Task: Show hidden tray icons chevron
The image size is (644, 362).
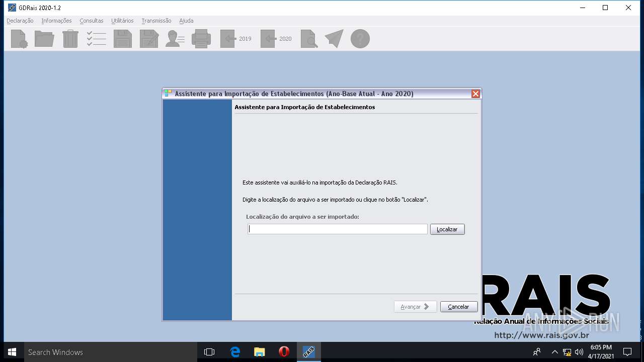Action: click(554, 352)
